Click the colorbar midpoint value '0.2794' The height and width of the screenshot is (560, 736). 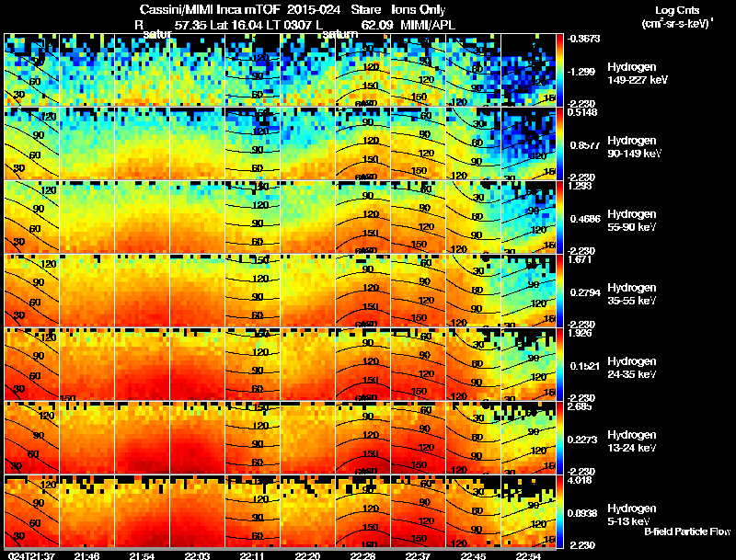point(584,292)
